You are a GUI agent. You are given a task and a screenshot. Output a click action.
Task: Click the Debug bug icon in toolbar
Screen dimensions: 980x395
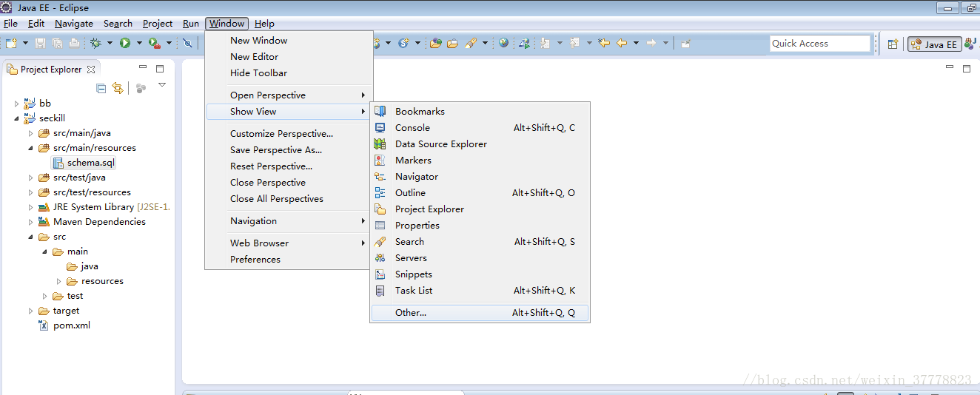click(95, 44)
